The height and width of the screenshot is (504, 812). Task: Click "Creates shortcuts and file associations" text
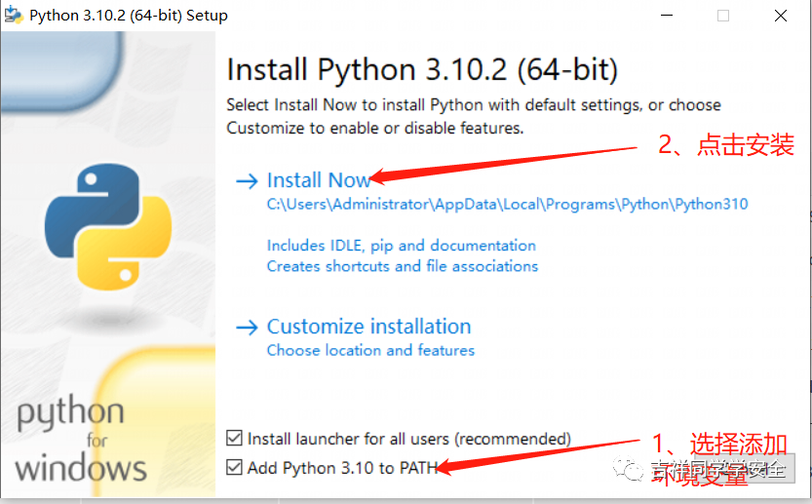pos(402,266)
